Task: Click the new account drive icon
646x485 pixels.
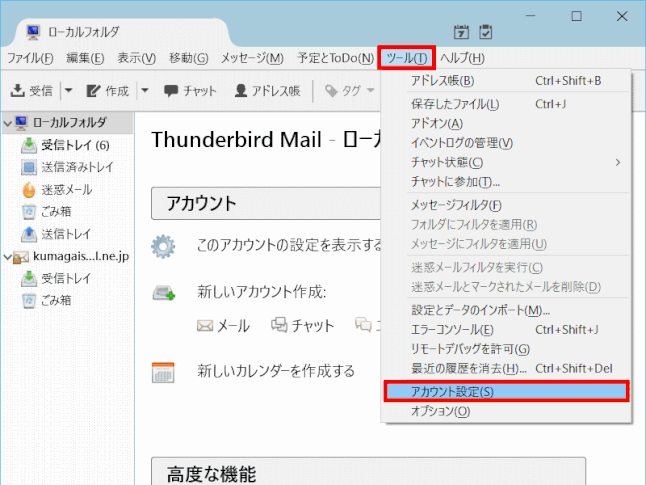Action: click(x=164, y=293)
